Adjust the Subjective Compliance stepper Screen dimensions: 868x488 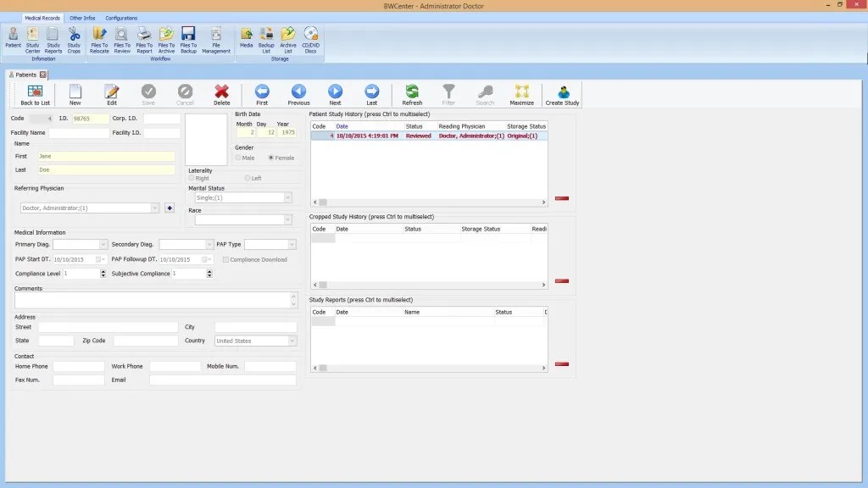coord(209,274)
